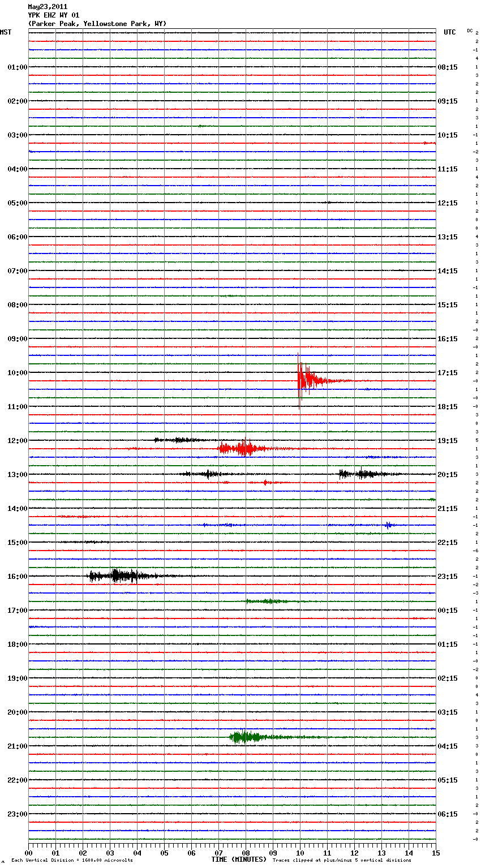Click the 22:15 UTC time label
Screen dimensions: 481x868
pos(448,543)
